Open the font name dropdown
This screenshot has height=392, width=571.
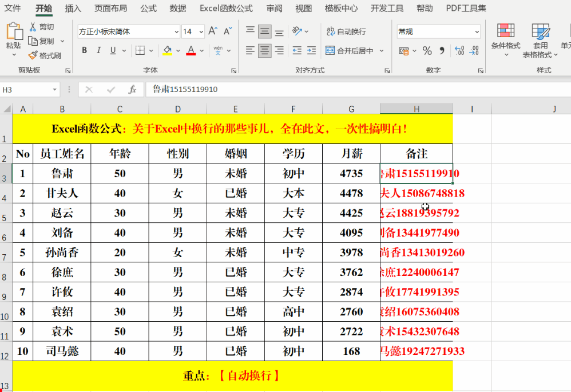point(176,32)
